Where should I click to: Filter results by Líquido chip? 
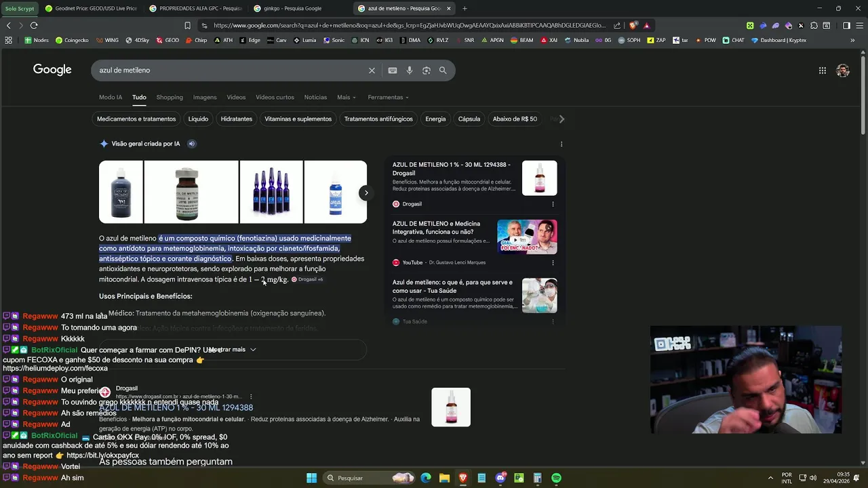(x=198, y=119)
